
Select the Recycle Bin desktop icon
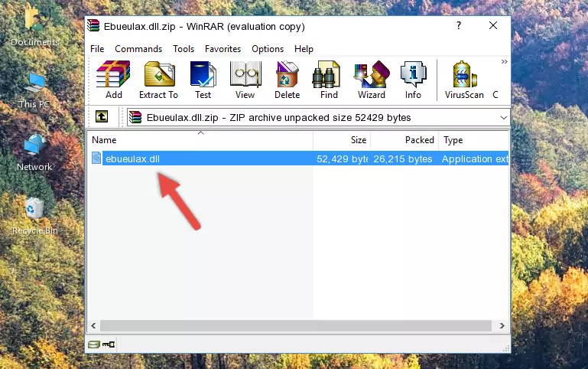(35, 216)
